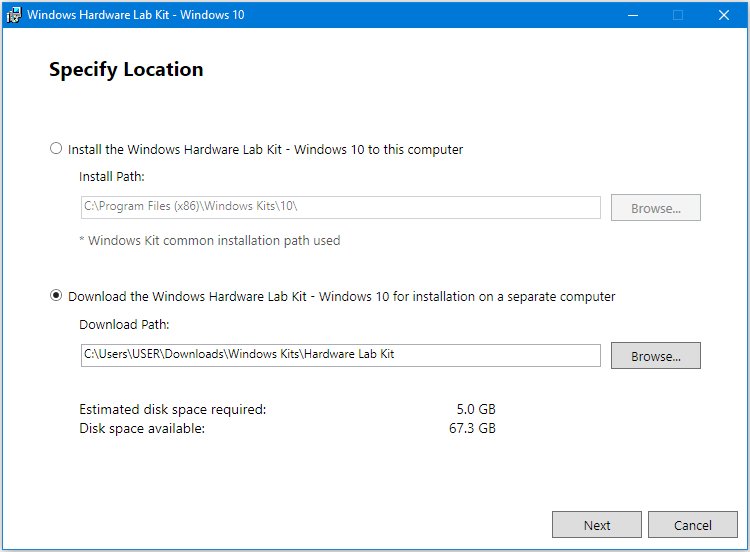This screenshot has height=552, width=750.
Task: Cancel the Hardware Lab Kit setup
Action: click(x=693, y=525)
